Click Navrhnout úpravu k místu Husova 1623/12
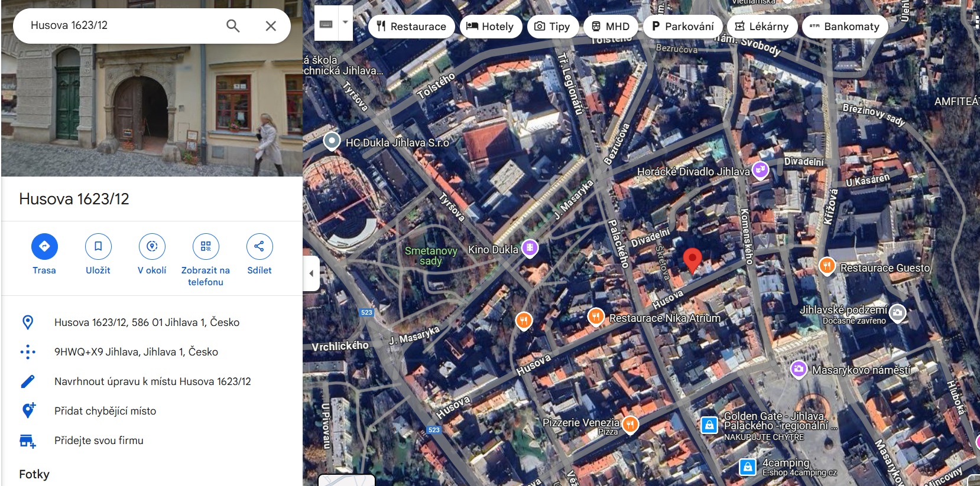The height and width of the screenshot is (486, 980). [152, 381]
